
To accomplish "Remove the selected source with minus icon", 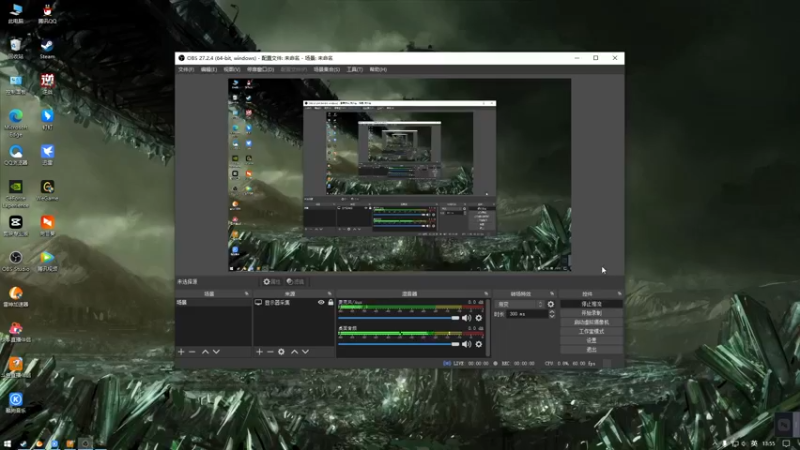I will pyautogui.click(x=270, y=352).
